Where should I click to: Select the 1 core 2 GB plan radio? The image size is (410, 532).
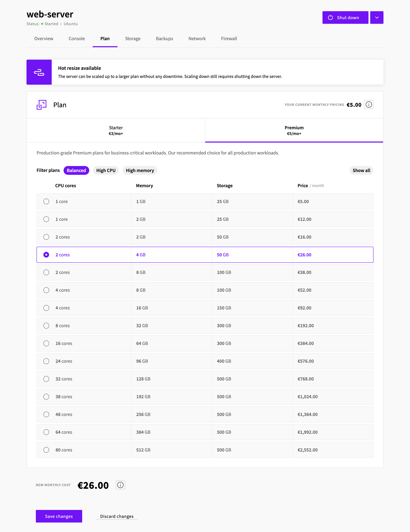(46, 219)
